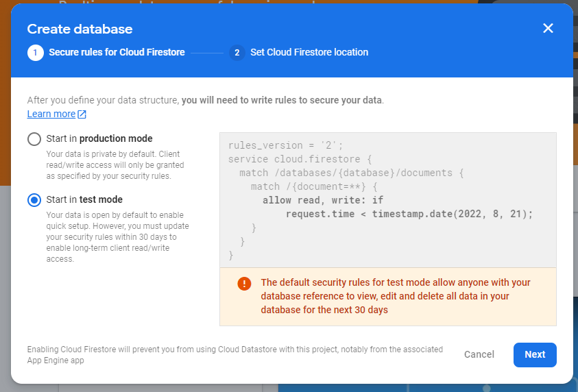Select Start in test mode radio
The height and width of the screenshot is (392, 578).
[x=34, y=200]
